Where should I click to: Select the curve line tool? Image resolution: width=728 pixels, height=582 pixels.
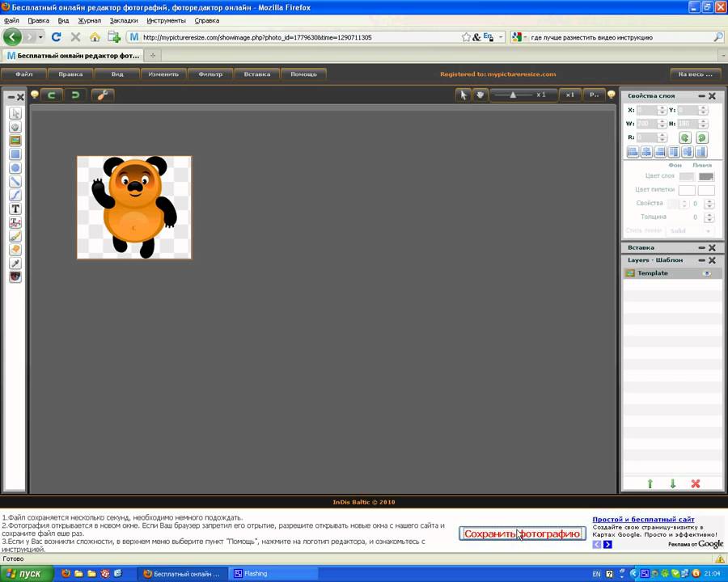15,195
